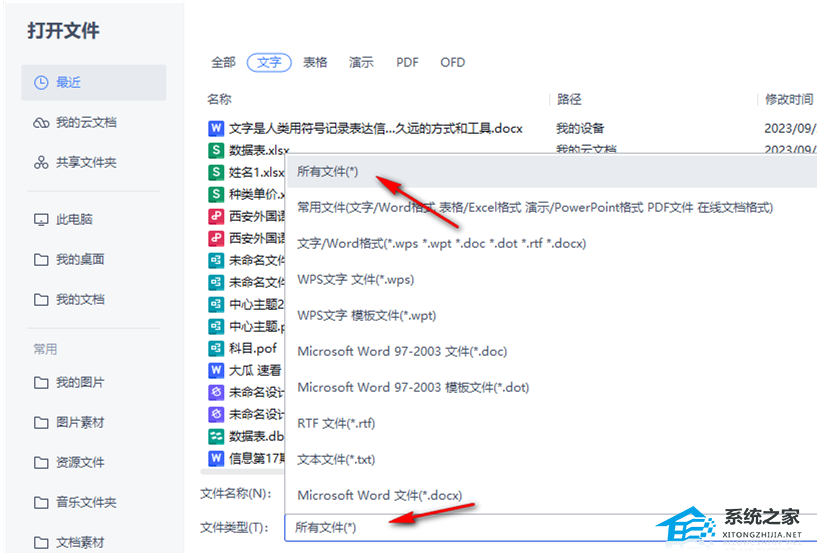Click the path 我的设备 of first file
Screen dimensions: 817x553
pos(580,128)
